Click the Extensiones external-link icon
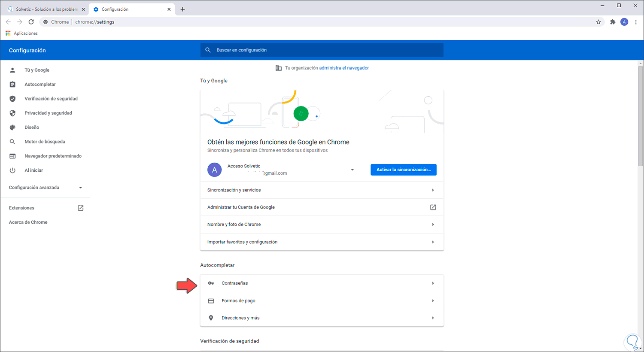The width and height of the screenshot is (644, 352). 80,208
